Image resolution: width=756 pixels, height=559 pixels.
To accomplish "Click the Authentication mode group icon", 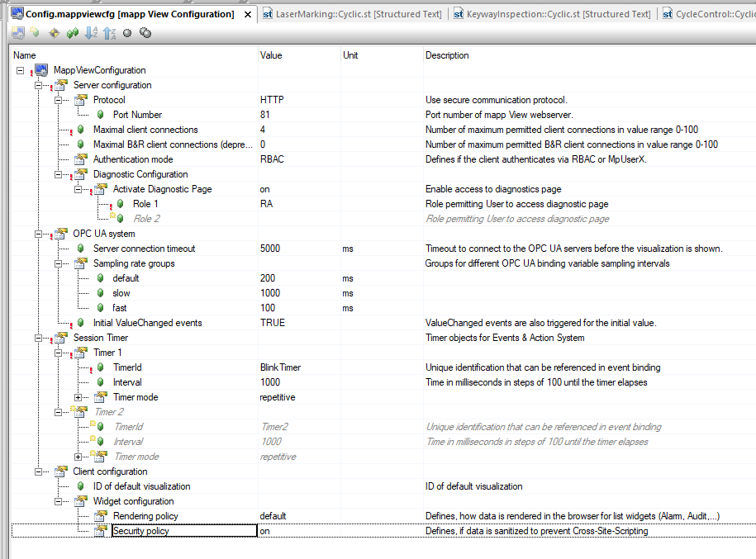I will click(x=80, y=159).
